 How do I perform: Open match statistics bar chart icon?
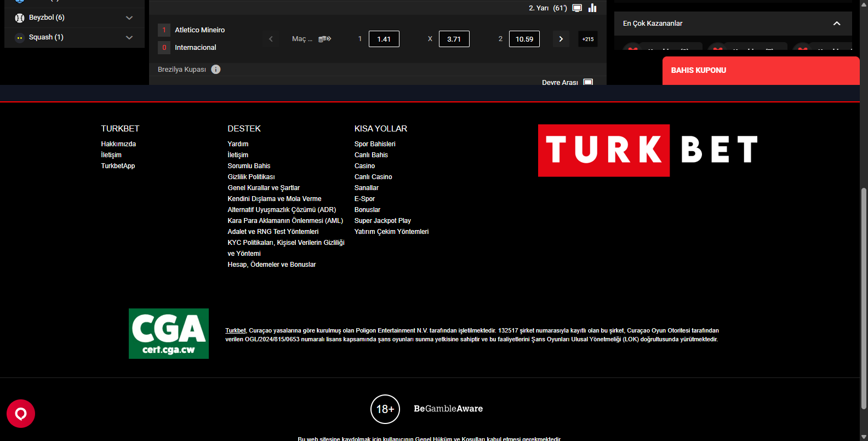(x=592, y=8)
